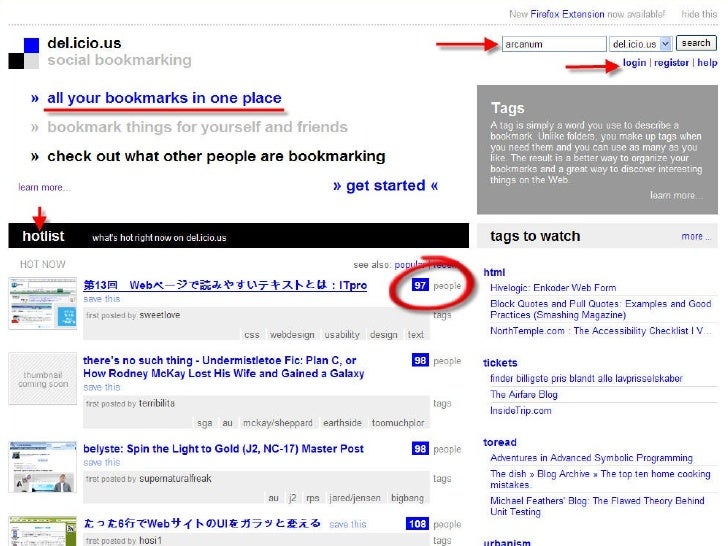Click the 97 people count badge
This screenshot has height=546, width=728.
click(420, 286)
